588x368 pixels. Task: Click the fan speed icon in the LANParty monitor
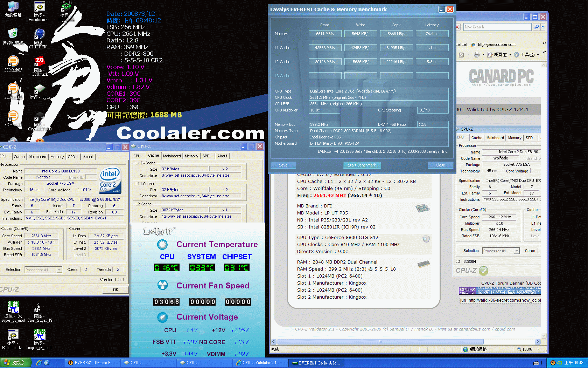tap(162, 285)
